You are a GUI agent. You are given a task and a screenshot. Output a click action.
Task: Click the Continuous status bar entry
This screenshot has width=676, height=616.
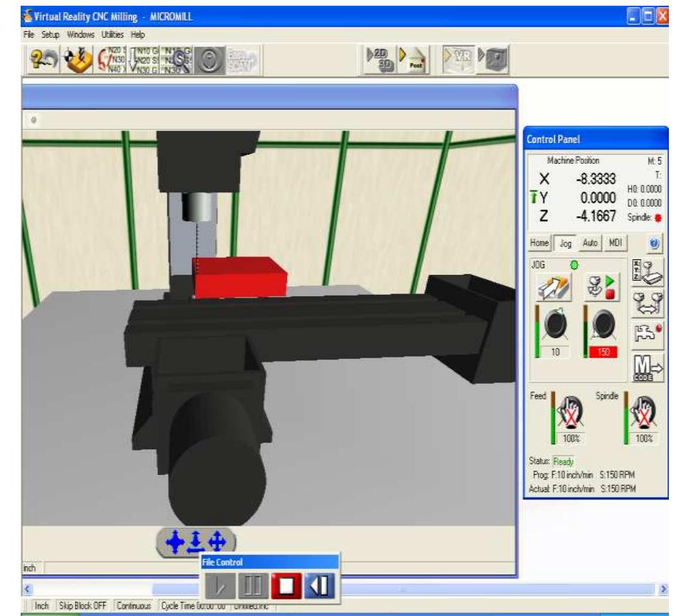point(134,606)
